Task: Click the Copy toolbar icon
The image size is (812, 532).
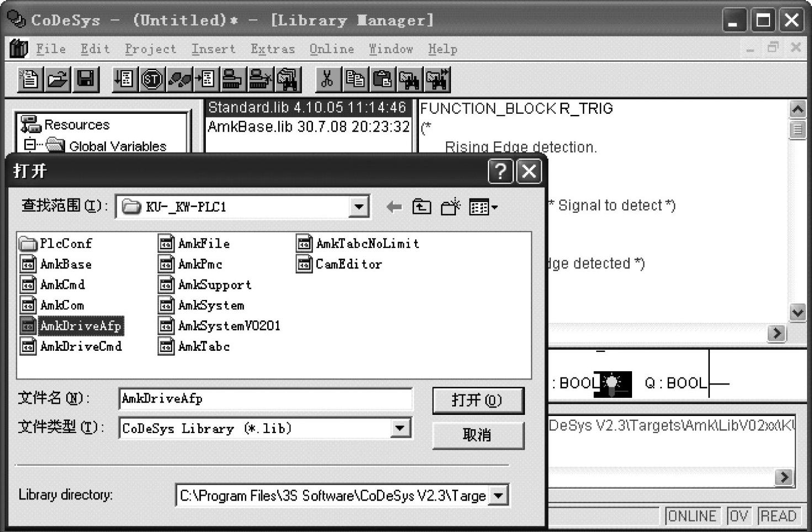Action: [355, 80]
